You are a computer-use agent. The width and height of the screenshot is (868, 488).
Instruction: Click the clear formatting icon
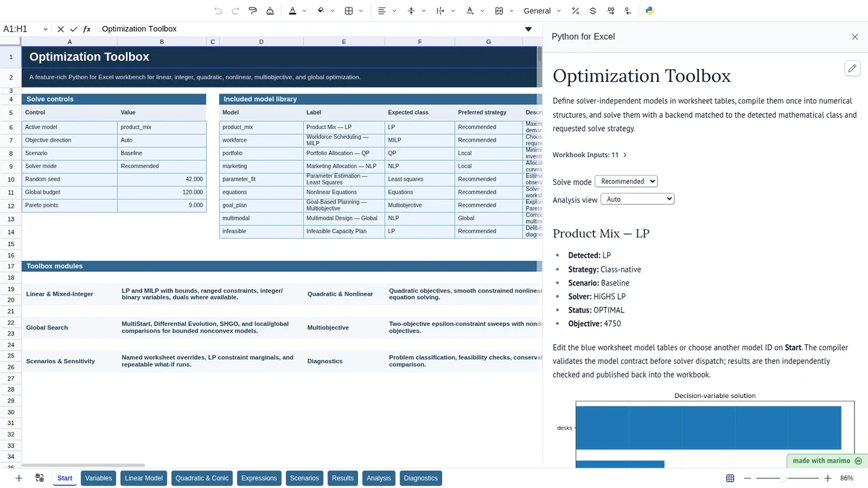coord(271,11)
